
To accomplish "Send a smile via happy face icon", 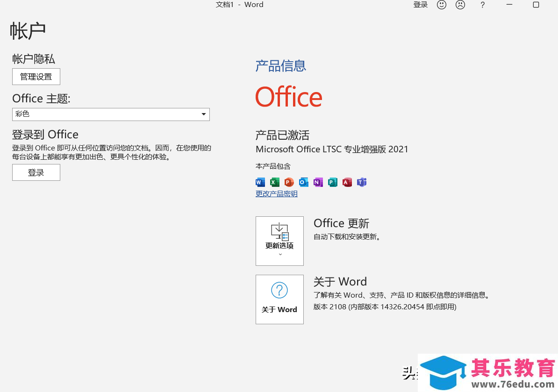I will click(442, 5).
